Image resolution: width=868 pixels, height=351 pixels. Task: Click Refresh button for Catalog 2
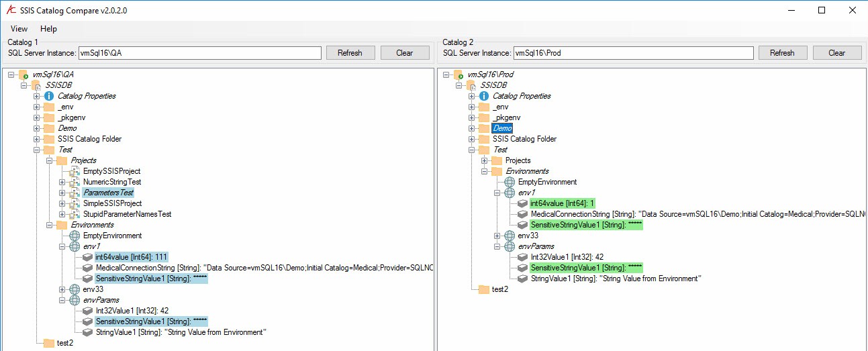(x=782, y=53)
